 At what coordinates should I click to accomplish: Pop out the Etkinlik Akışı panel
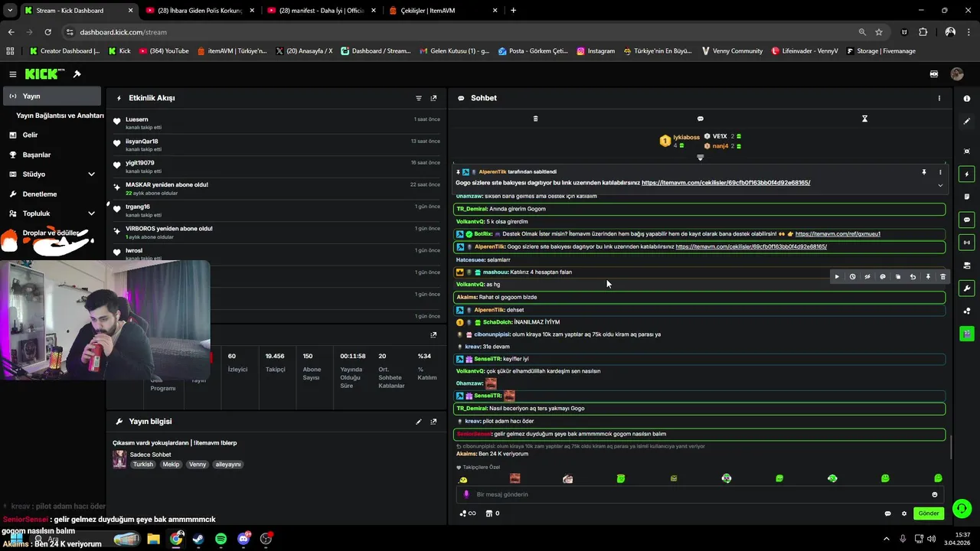point(433,98)
